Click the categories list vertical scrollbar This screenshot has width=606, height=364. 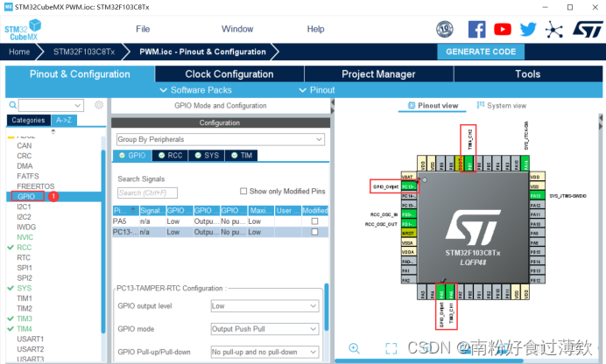pyautogui.click(x=103, y=241)
